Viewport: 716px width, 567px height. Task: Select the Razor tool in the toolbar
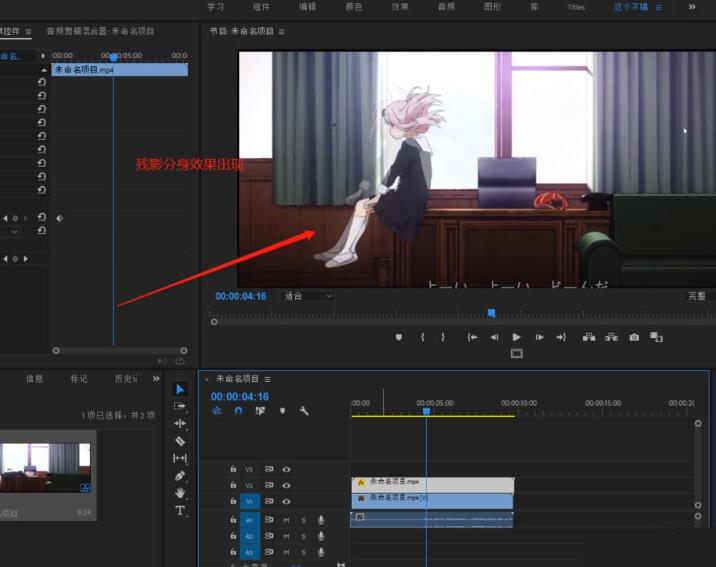click(180, 441)
